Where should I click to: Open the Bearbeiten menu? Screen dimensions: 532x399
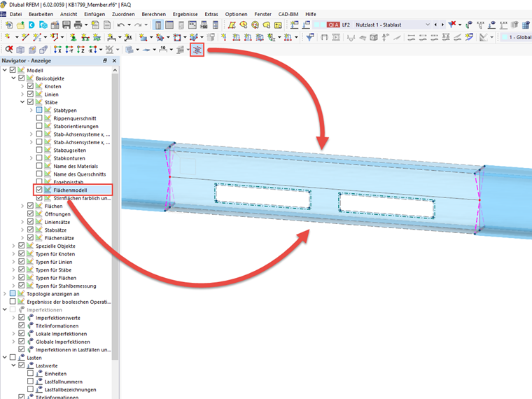41,14
